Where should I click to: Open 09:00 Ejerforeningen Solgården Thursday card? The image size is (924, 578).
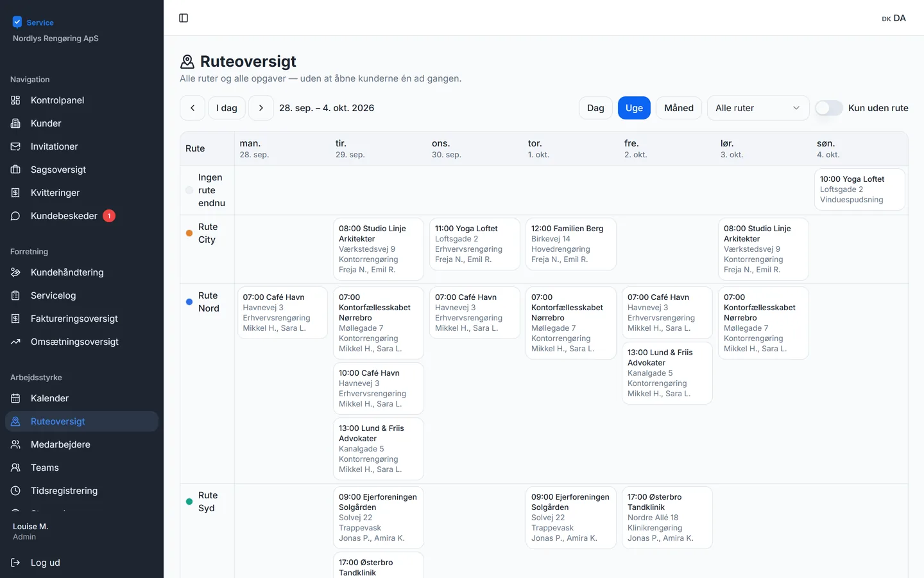pyautogui.click(x=571, y=518)
